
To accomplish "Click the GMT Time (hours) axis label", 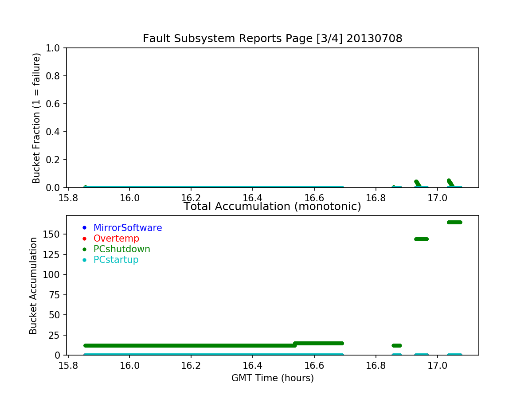I will click(272, 378).
